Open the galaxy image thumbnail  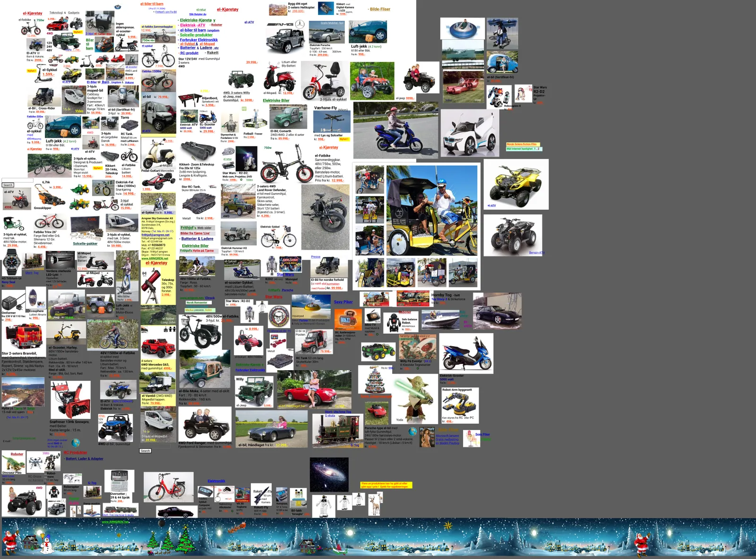[329, 475]
